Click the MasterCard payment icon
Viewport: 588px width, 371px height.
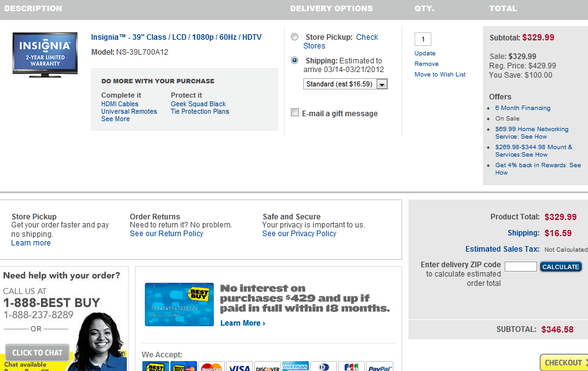(x=211, y=366)
